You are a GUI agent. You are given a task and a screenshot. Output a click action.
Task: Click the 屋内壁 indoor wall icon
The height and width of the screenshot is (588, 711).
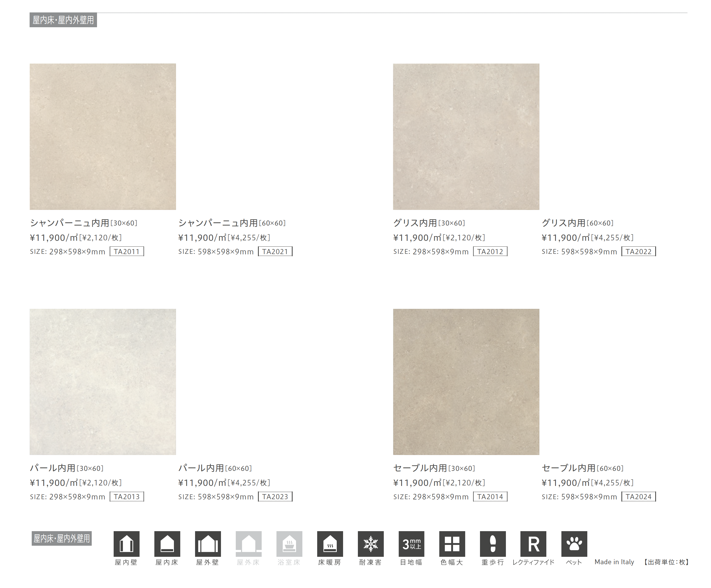point(126,544)
